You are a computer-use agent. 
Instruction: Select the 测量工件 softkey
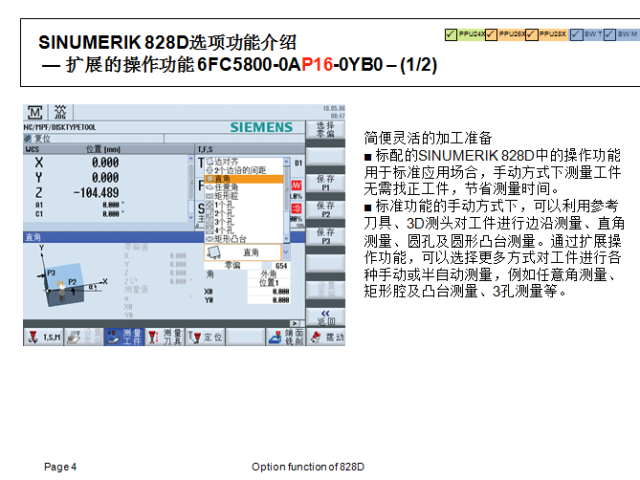(124, 337)
